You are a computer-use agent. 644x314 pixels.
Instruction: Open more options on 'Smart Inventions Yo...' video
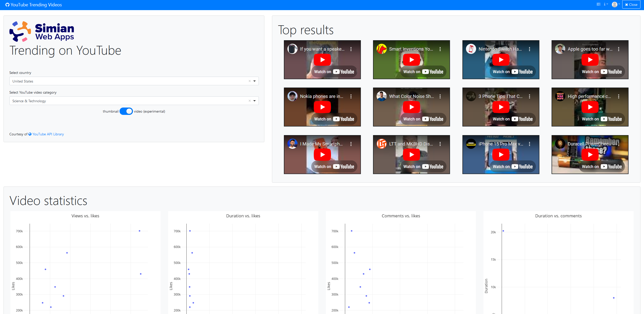(440, 49)
